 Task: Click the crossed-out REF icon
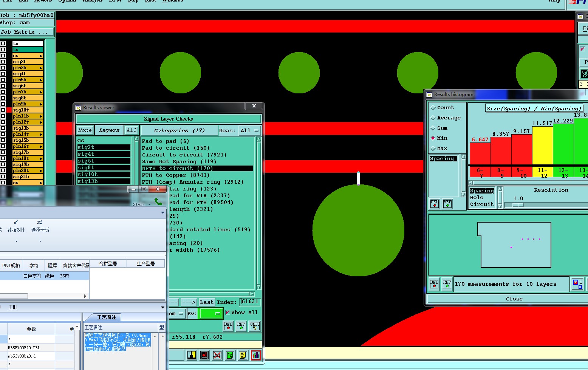[217, 355]
